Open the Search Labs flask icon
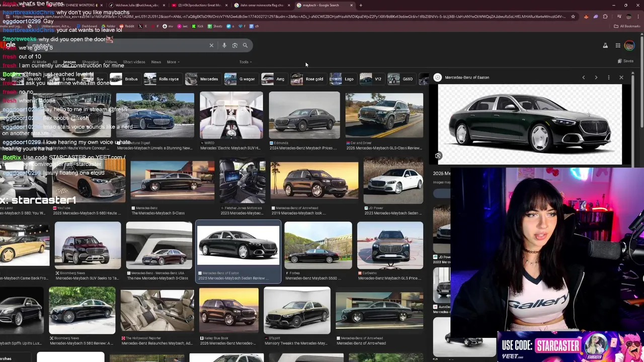 tap(605, 46)
